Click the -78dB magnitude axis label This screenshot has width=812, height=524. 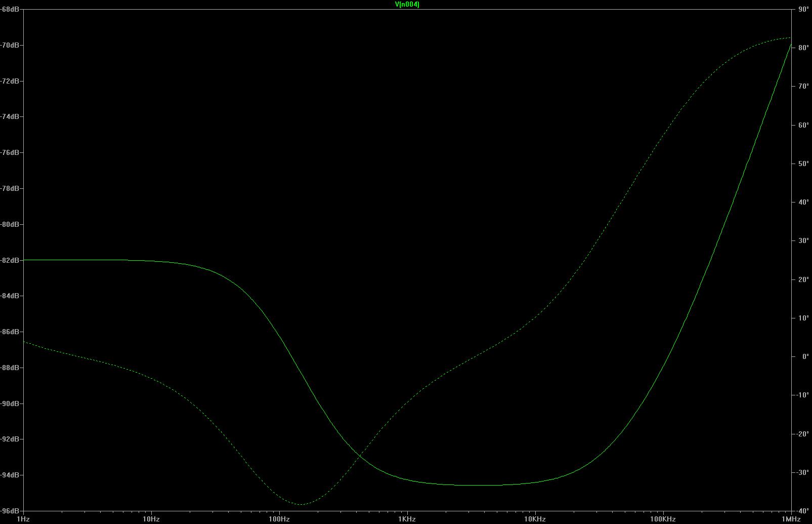pyautogui.click(x=10, y=189)
